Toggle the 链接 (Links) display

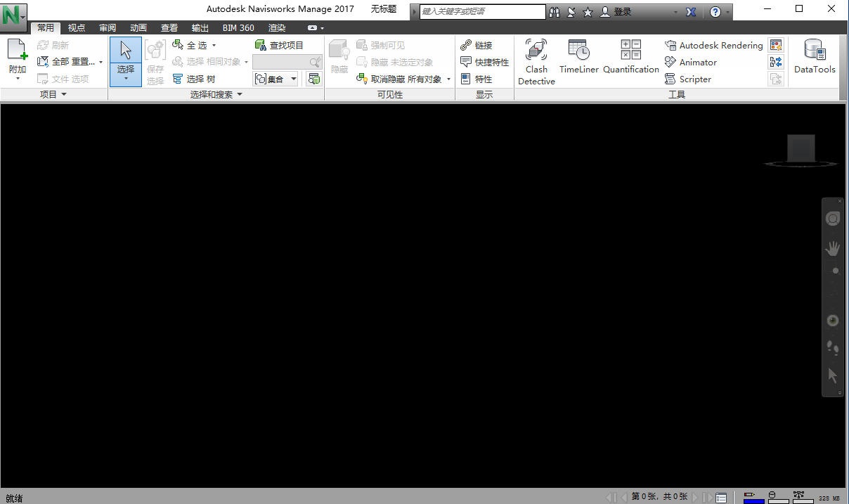coord(483,44)
